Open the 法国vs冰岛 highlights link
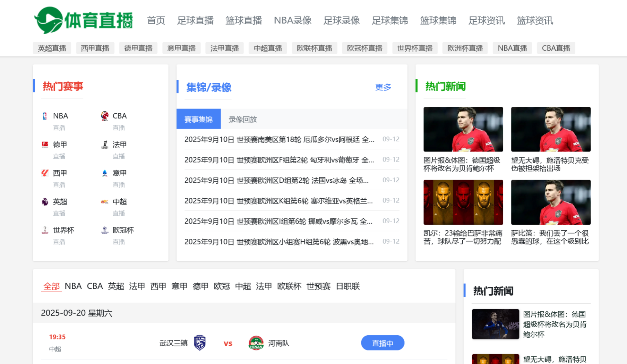The width and height of the screenshot is (627, 364). (x=277, y=180)
